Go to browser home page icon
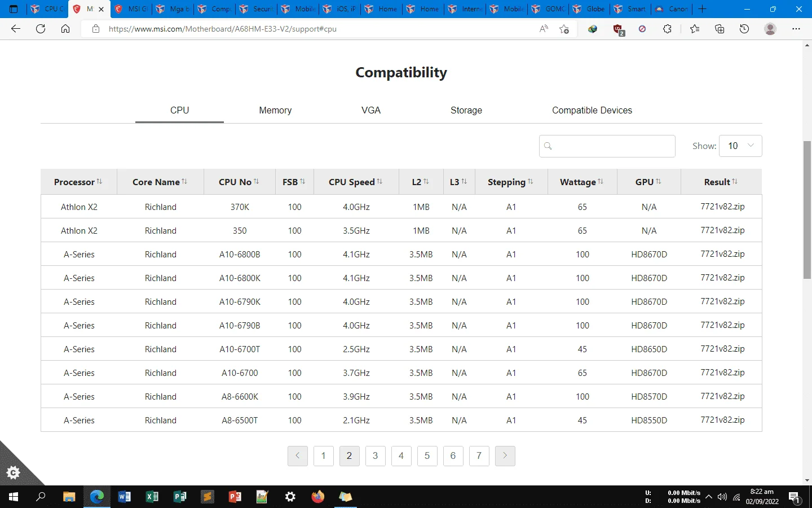Image resolution: width=812 pixels, height=508 pixels. [65, 29]
